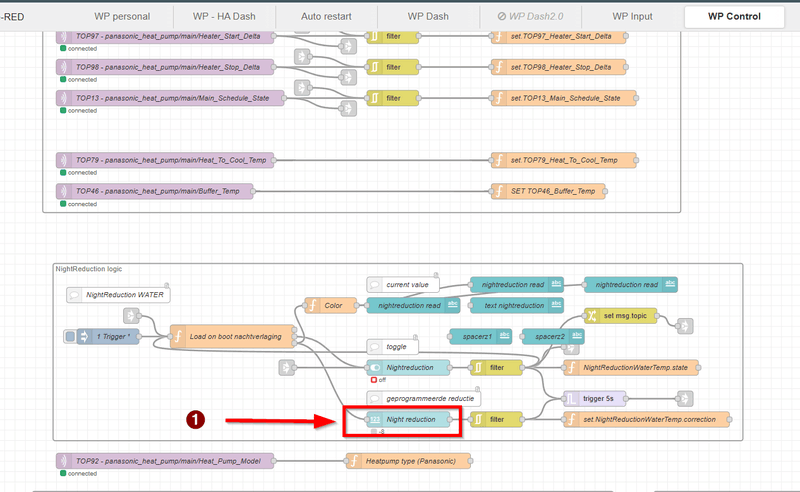The image size is (800, 492).
Task: Select the link-out node after set msg.topic
Action: pyautogui.click(x=685, y=326)
